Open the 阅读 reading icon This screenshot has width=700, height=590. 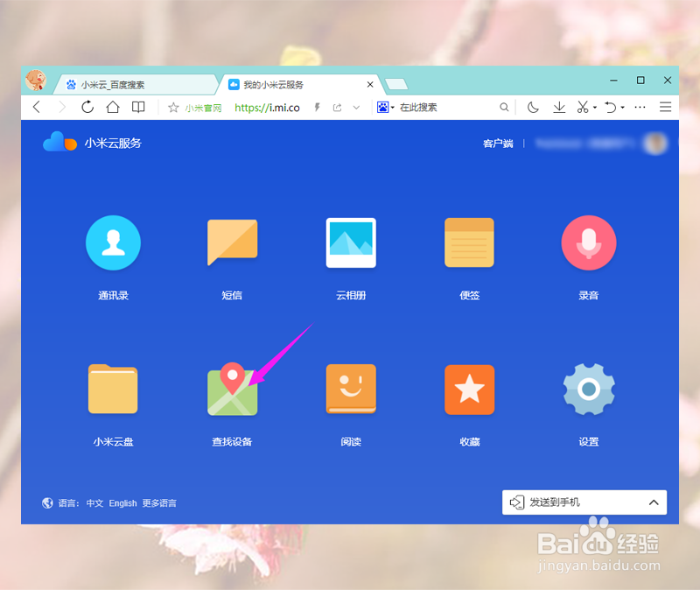pyautogui.click(x=351, y=389)
